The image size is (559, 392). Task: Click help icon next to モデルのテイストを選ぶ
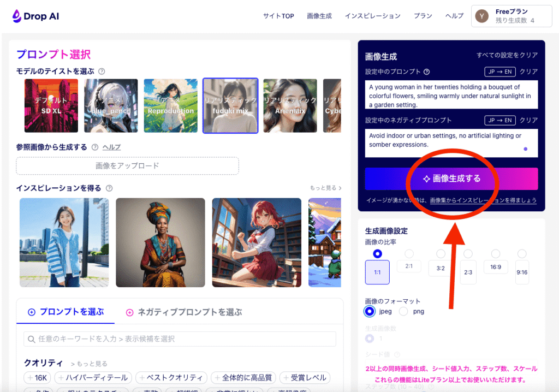point(102,72)
